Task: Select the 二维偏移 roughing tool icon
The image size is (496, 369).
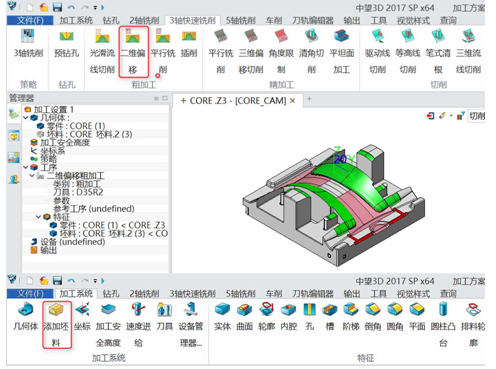Action: click(x=133, y=52)
